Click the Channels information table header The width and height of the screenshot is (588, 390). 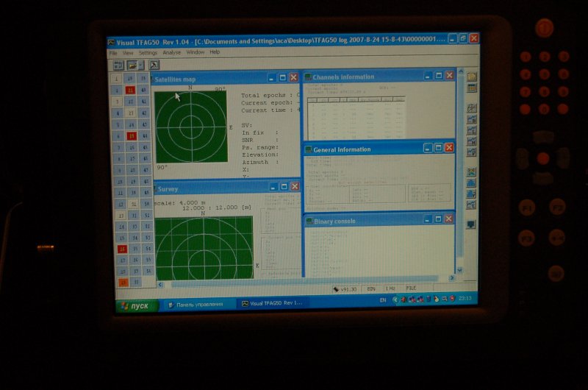(x=356, y=99)
